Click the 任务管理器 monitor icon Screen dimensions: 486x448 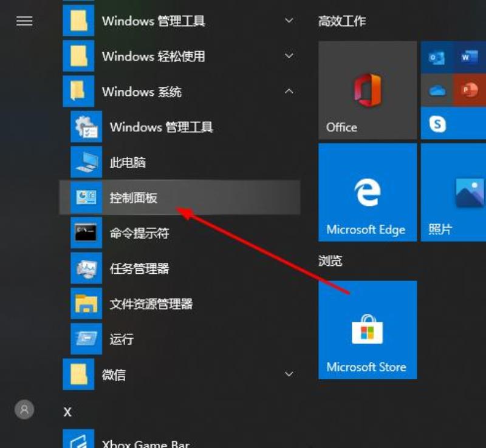coord(86,268)
